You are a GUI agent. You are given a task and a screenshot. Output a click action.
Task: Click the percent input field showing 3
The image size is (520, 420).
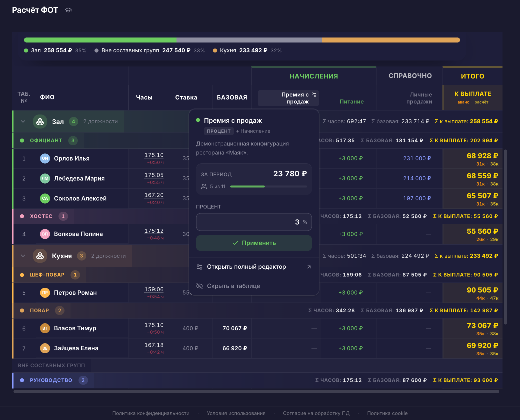coord(254,222)
